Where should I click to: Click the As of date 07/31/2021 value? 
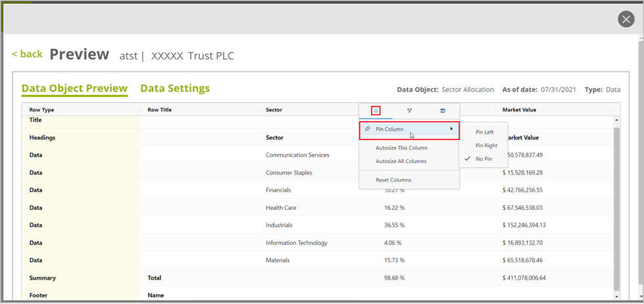(558, 89)
